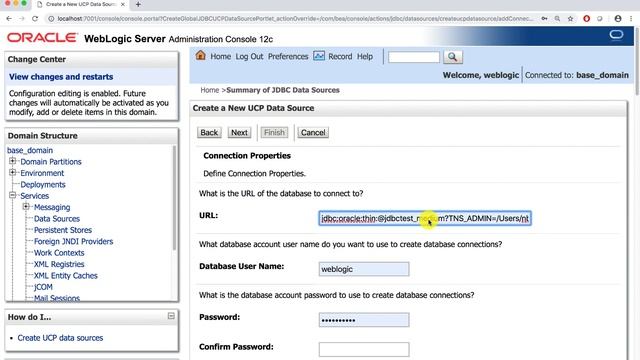The image size is (640, 360).
Task: Expand Environment tree node
Action: coord(13,172)
